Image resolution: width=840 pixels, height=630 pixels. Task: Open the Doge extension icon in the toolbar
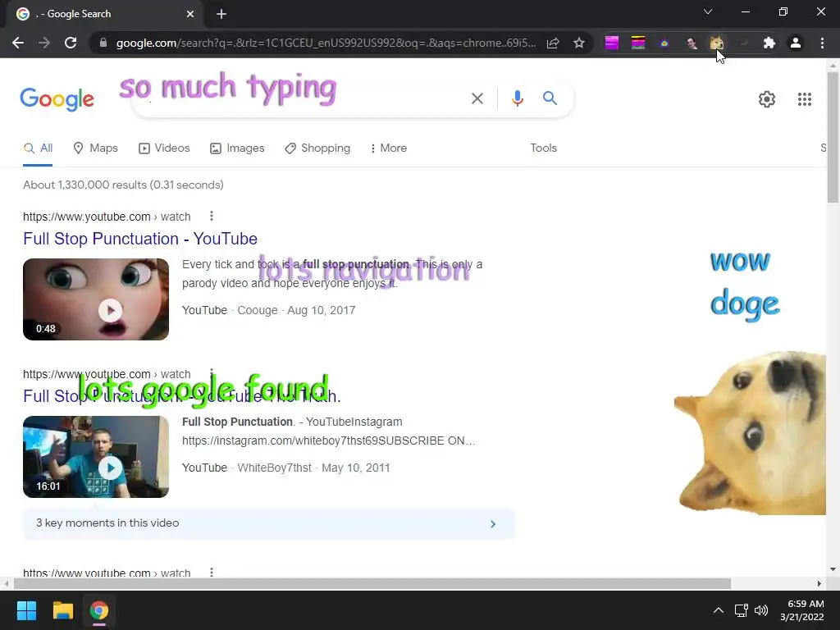click(x=717, y=43)
